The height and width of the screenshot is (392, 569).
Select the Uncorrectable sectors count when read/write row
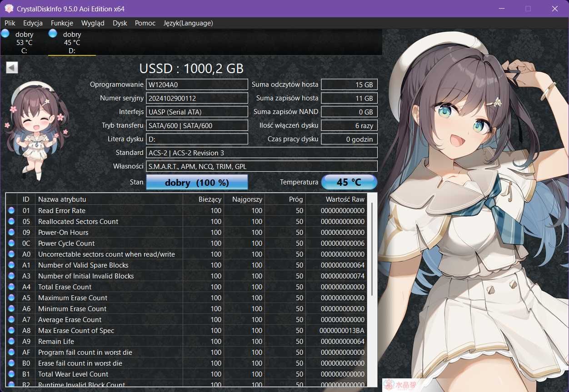(x=186, y=254)
